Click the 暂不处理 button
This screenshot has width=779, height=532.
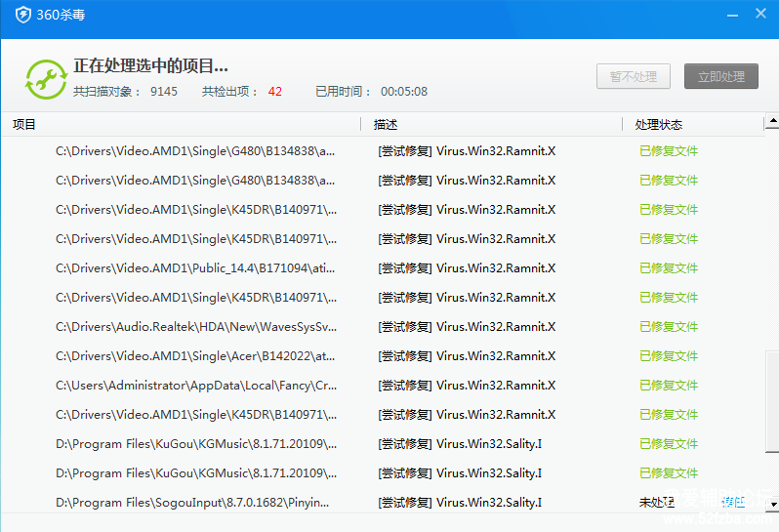[x=634, y=76]
